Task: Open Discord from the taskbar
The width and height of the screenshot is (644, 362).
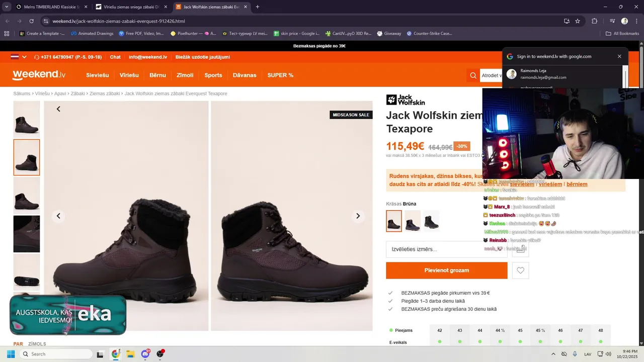Action: [145, 354]
